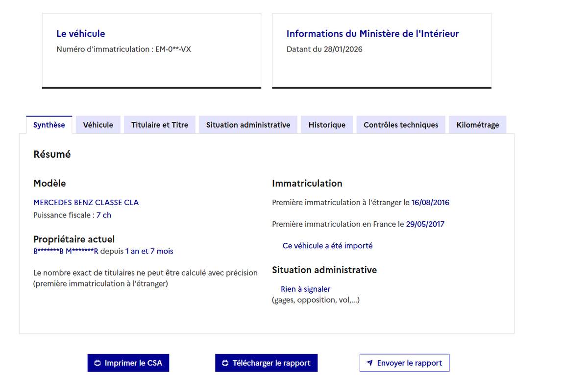The image size is (588, 375).
Task: Click Ce véhicule a été importé text
Action: 327,246
